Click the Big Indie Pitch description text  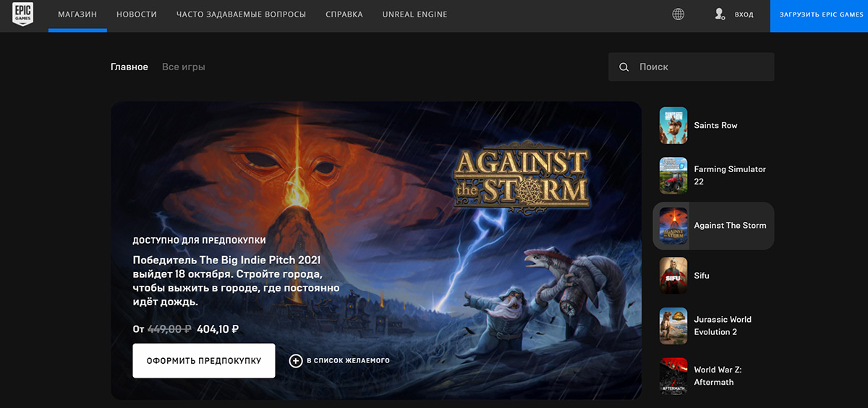[x=237, y=281]
